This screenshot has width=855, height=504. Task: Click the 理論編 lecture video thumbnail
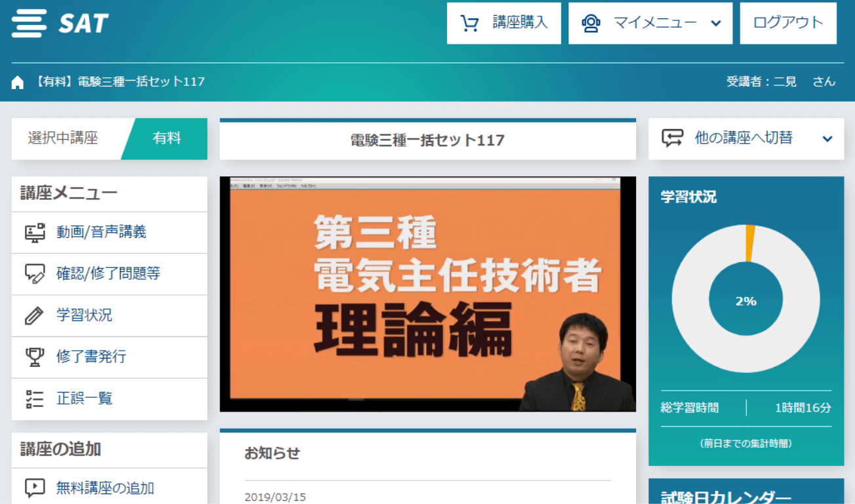coord(428,294)
